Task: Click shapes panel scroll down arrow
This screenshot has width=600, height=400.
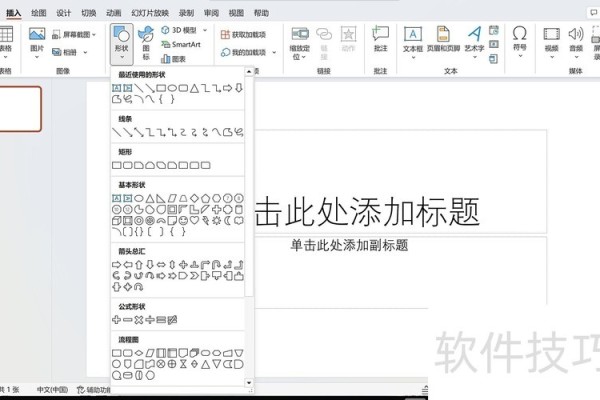Action: (249, 382)
